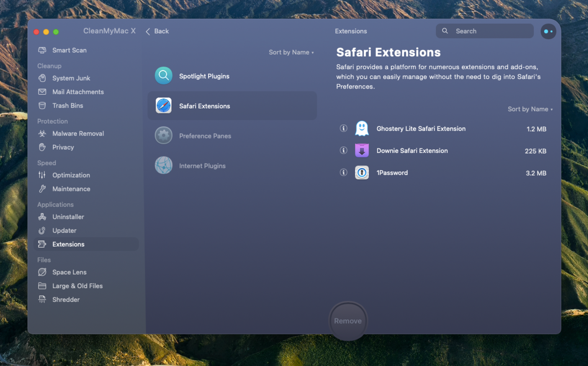Click the Ghostery ghost icon
Image resolution: width=588 pixels, height=366 pixels.
tap(362, 129)
